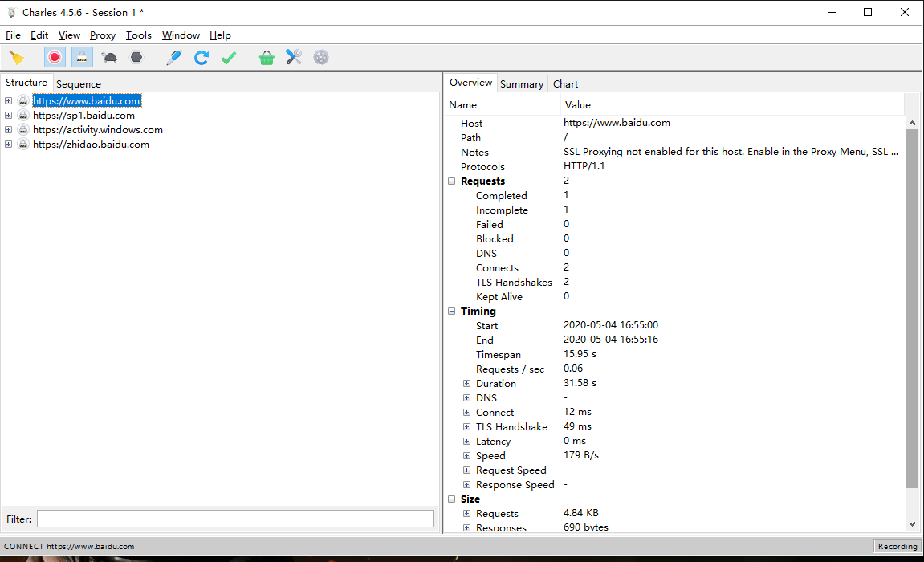Open the Proxy menu

pos(103,35)
